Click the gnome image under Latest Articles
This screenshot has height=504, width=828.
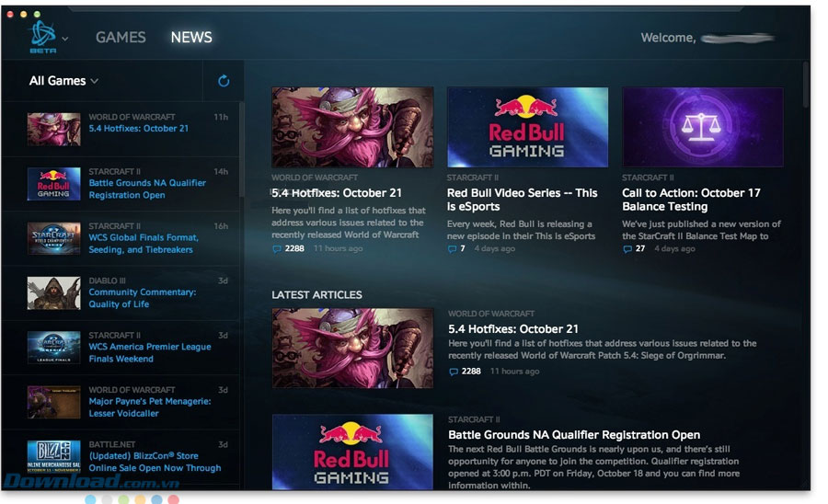(352, 349)
